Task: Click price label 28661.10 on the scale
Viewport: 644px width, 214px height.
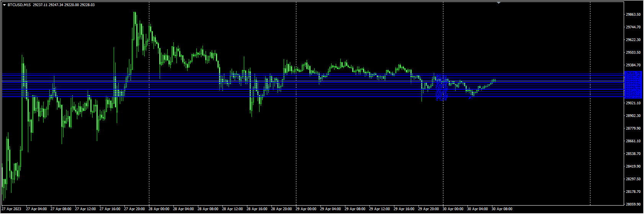Action: [633, 141]
